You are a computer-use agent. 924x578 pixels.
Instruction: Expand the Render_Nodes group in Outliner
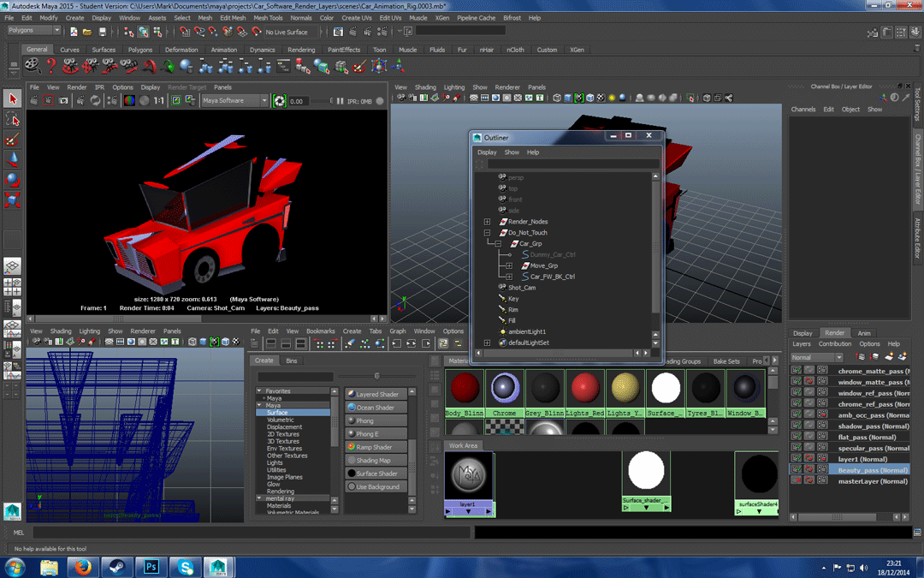point(487,222)
